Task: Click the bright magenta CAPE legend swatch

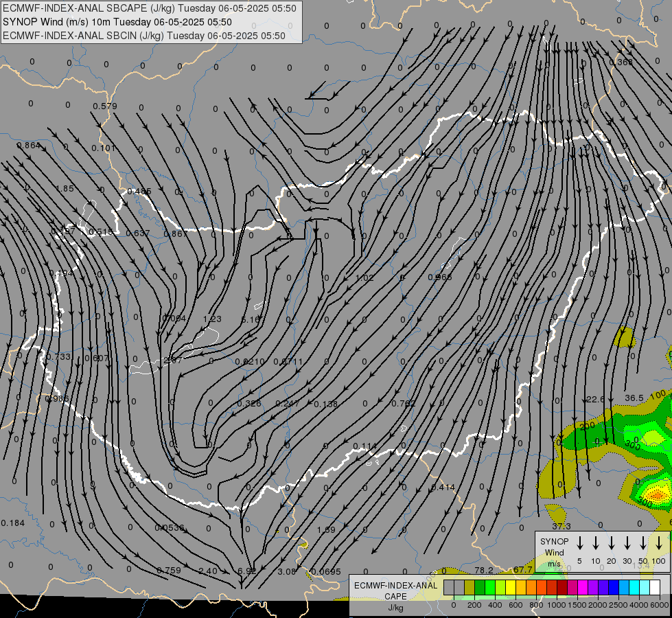Action: 583,588
